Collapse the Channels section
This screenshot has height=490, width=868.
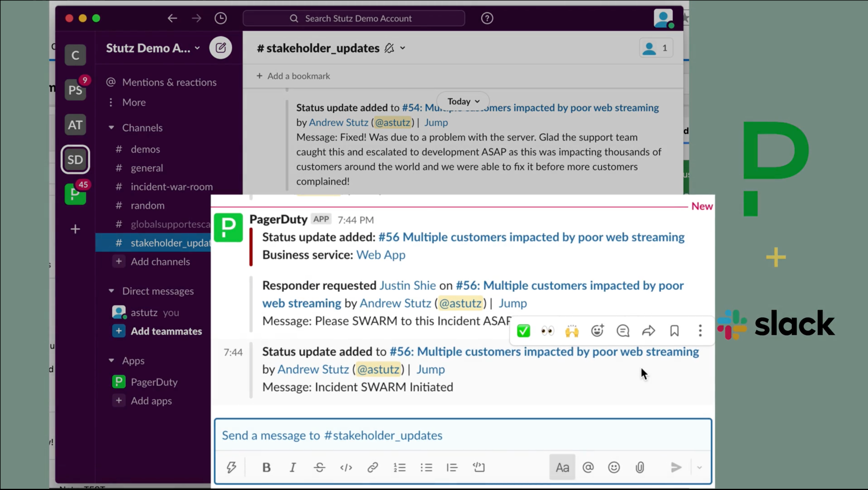click(112, 128)
